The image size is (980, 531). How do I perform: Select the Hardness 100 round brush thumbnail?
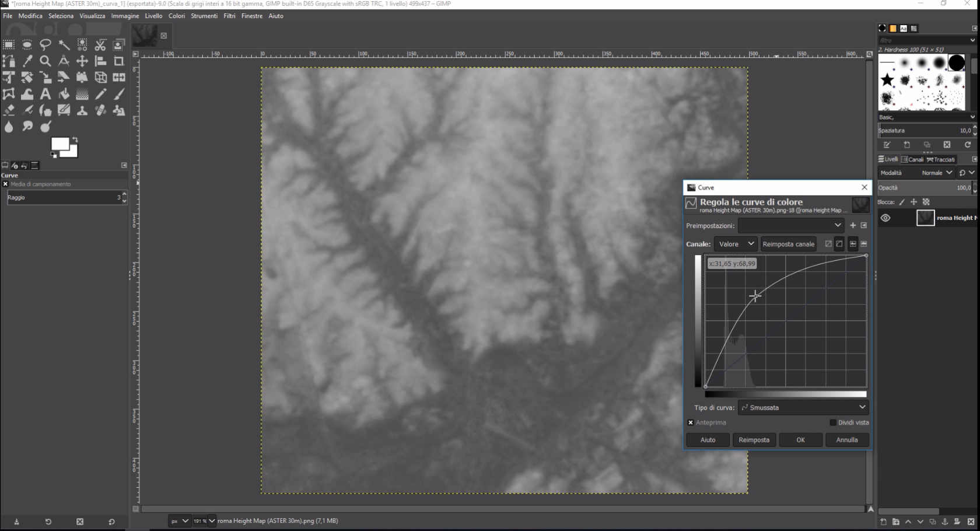pyautogui.click(x=957, y=62)
